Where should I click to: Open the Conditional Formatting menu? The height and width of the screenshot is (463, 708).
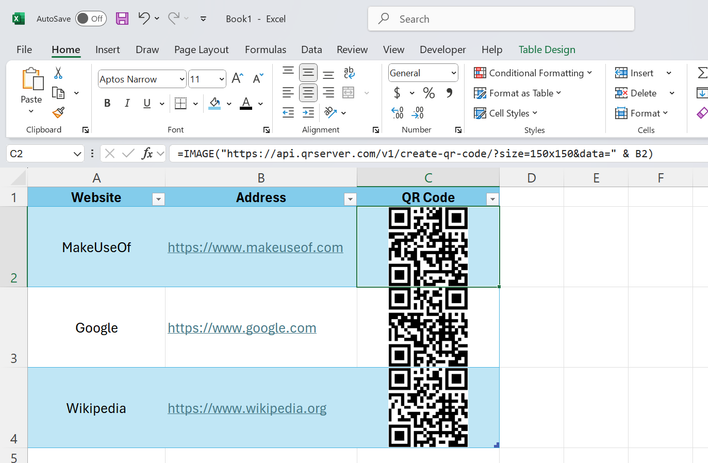(533, 73)
